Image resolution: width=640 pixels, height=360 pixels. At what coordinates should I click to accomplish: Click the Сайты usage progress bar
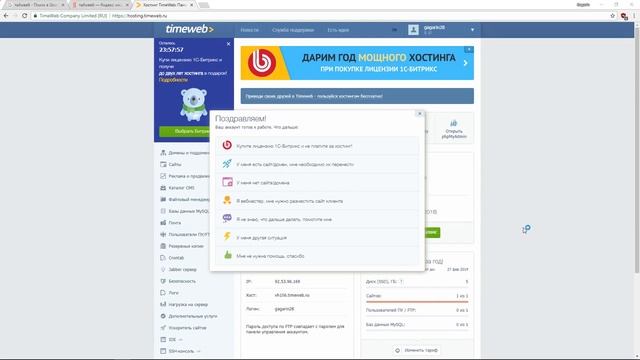[417, 302]
